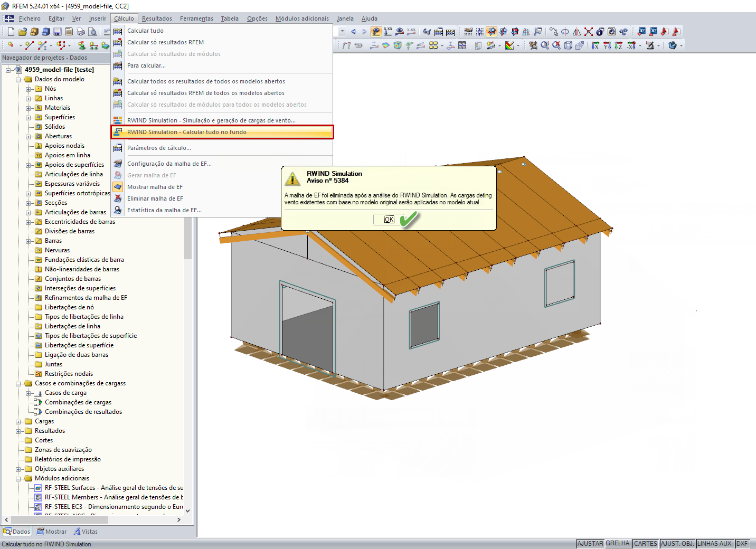The height and width of the screenshot is (549, 756).
Task: Select the new node tool icon
Action: [x=11, y=45]
